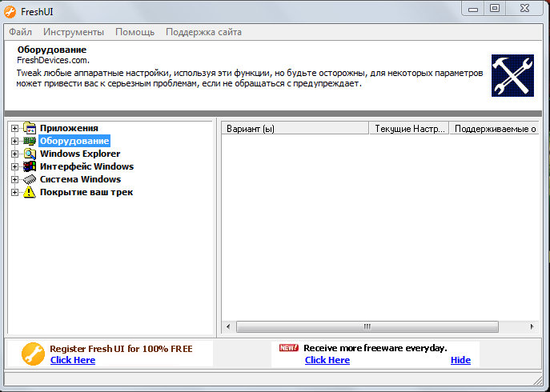Click the Вариант (ы) column header
Viewport: 550px width, 392px height.
click(295, 128)
